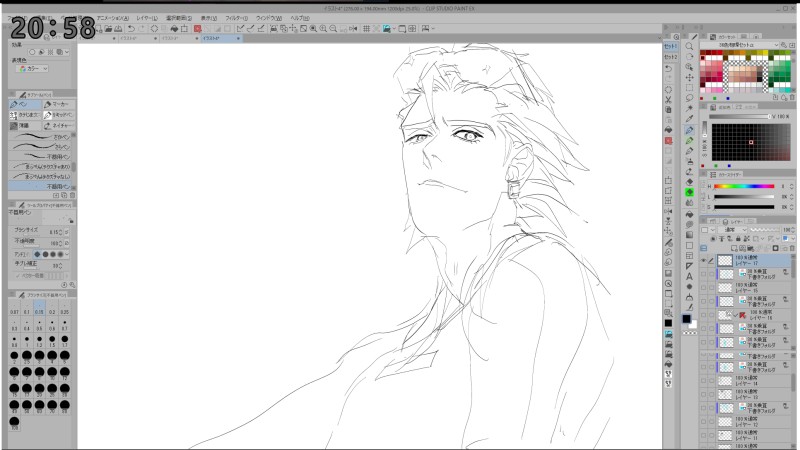Screen dimensions: 800x450
Task: Open the レイヤー (Layer) menu
Action: [x=146, y=17]
